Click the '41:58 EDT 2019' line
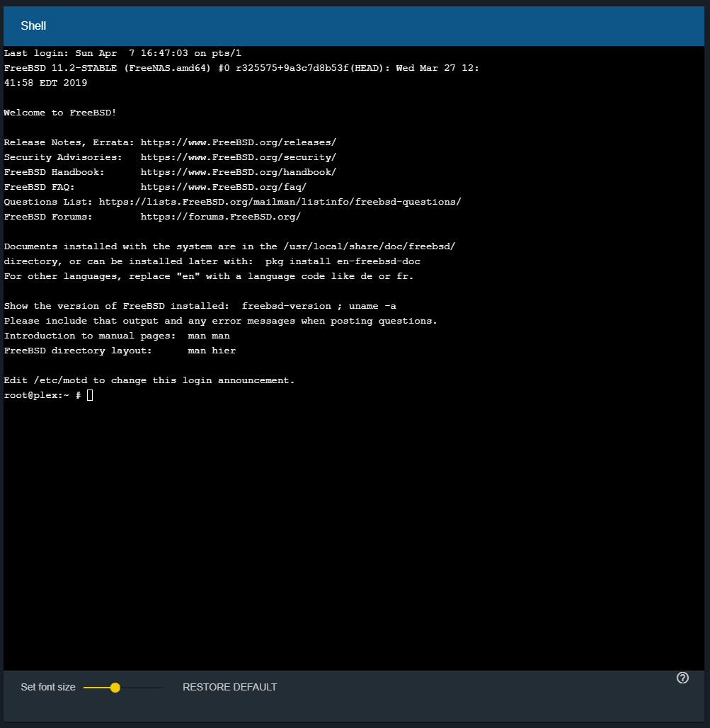710x728 pixels. tap(45, 83)
